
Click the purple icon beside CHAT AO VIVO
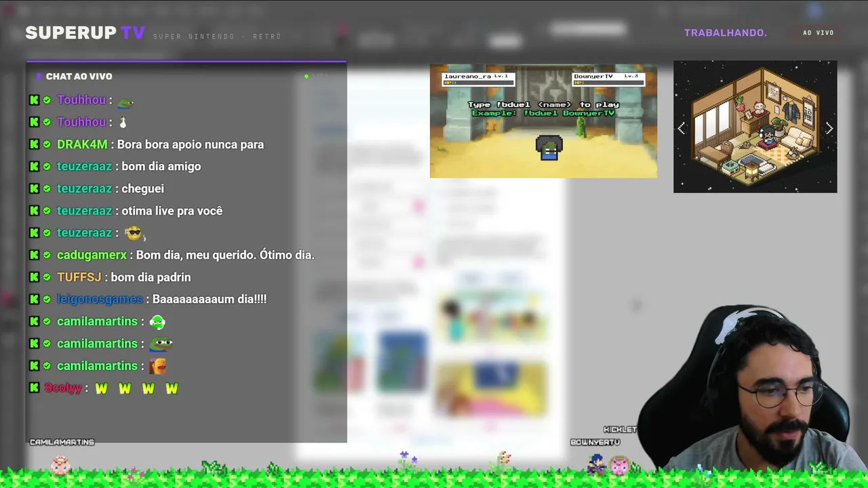tap(39, 77)
